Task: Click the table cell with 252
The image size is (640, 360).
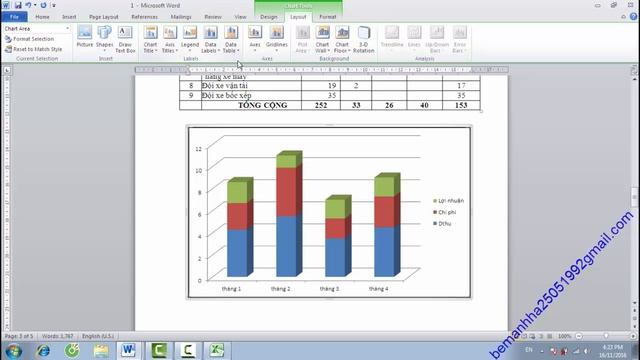Action: (x=321, y=105)
